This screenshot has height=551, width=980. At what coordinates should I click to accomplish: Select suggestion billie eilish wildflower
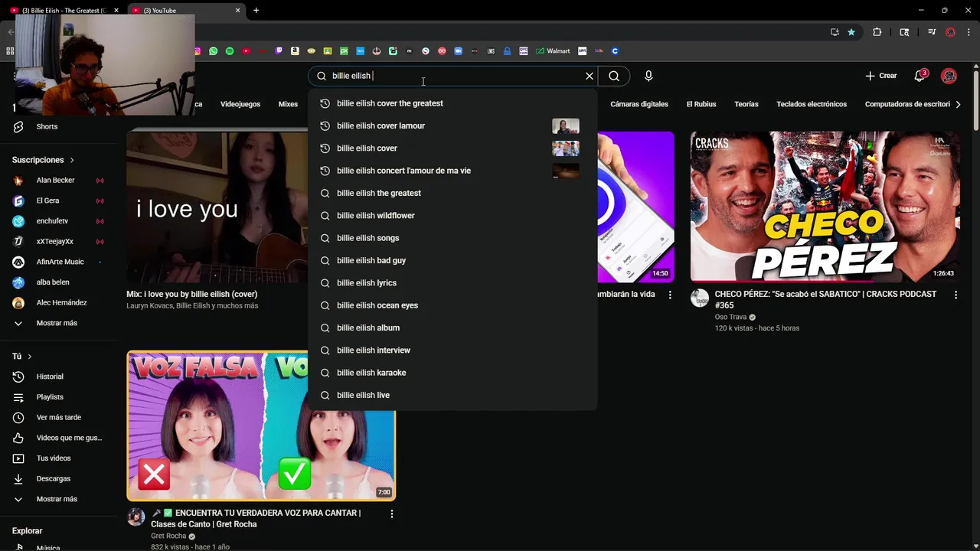coord(452,215)
